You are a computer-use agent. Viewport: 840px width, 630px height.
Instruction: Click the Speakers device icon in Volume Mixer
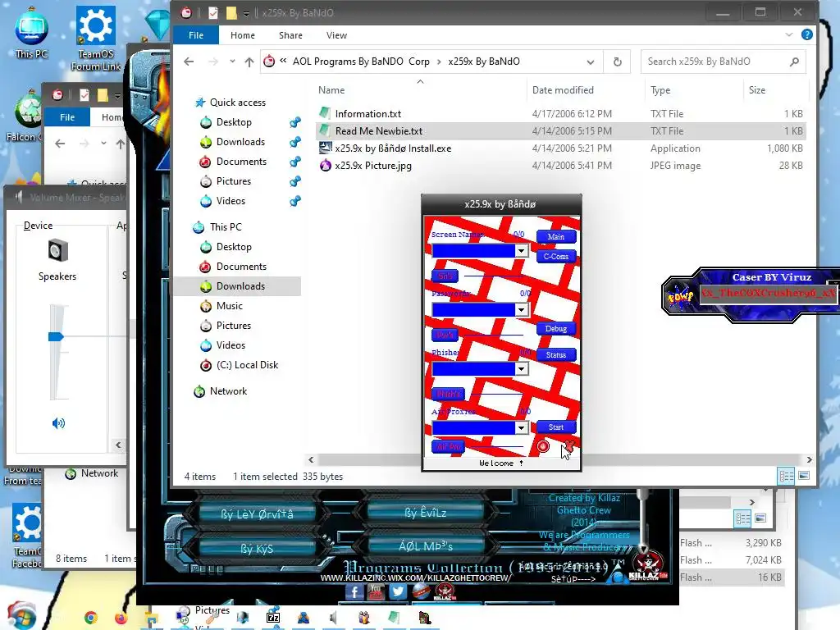click(58, 251)
